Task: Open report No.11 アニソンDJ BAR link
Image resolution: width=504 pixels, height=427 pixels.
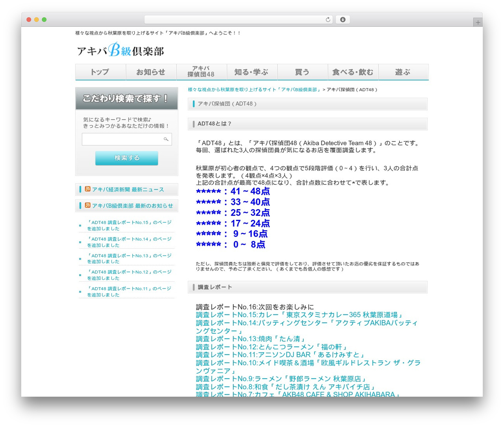Action: click(281, 355)
